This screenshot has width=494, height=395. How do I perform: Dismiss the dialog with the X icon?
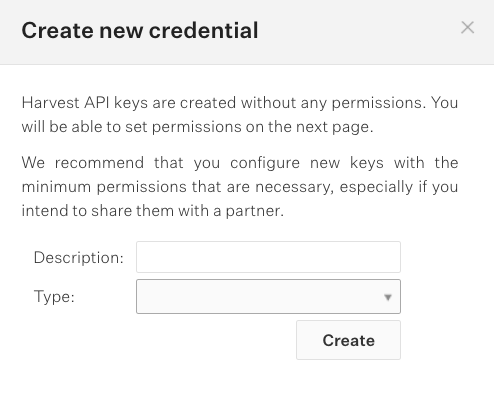pos(467,28)
